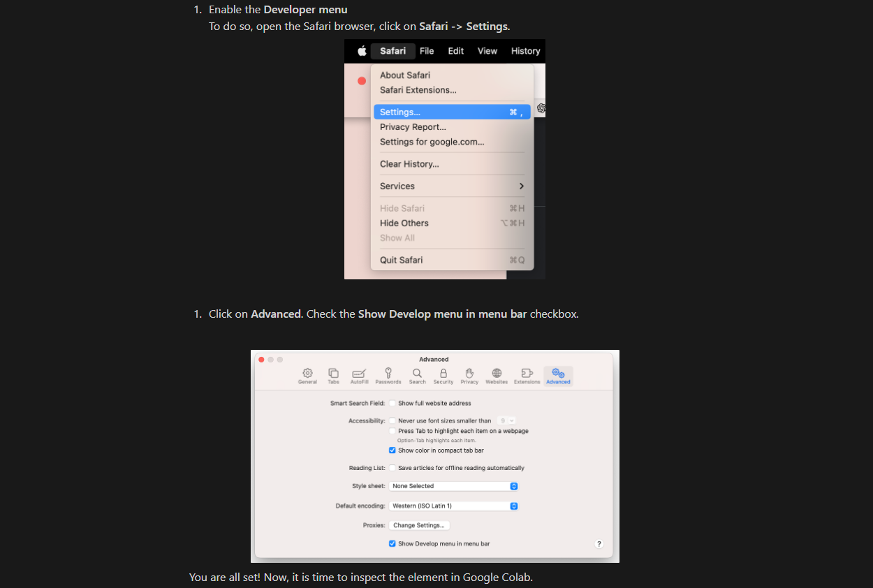Open the View menu
This screenshot has width=873, height=588.
point(487,51)
